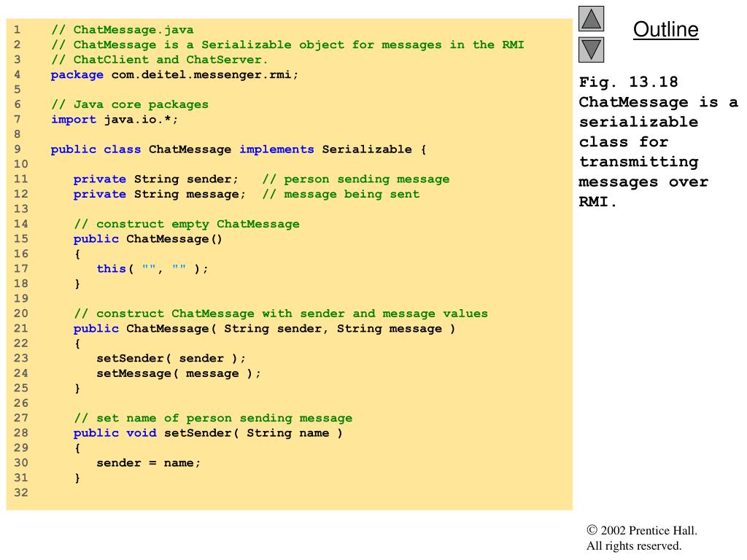
Task: Open the Outline link
Action: (x=665, y=30)
